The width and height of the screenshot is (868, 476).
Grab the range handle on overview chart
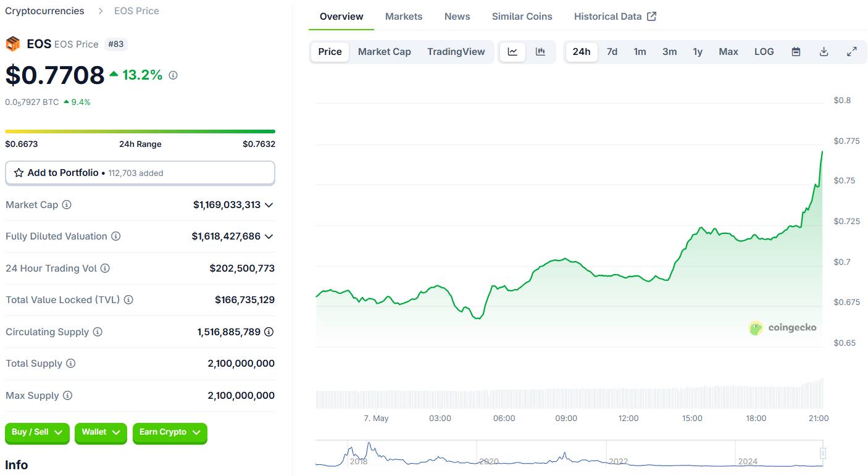click(822, 453)
